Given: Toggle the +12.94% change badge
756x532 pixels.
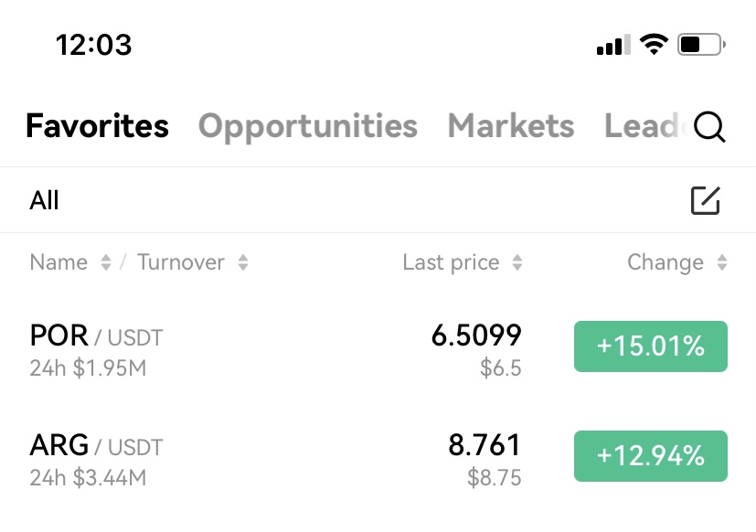Looking at the screenshot, I should 650,456.
